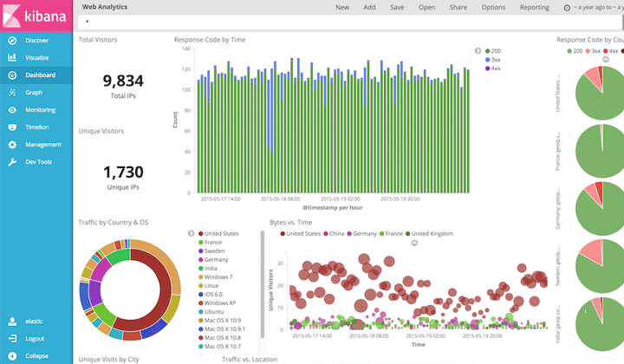
Task: Go to Visualize from sidebar label
Action: (x=37, y=58)
